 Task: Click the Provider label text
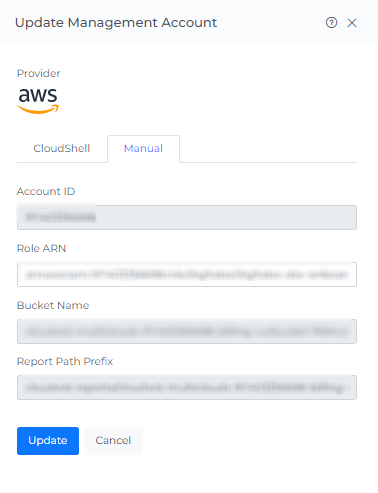38,73
